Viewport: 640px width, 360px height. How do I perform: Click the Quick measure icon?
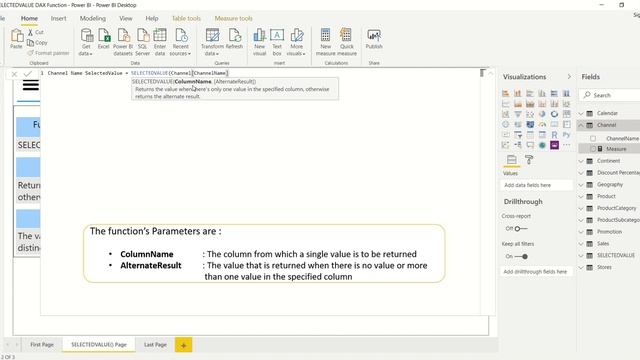346,35
